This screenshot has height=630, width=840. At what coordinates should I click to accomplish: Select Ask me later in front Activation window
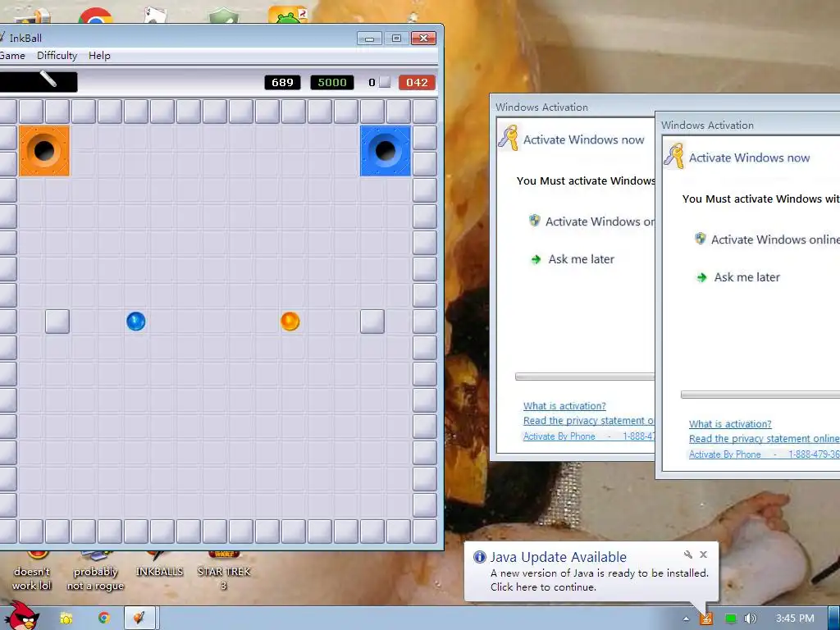746,277
